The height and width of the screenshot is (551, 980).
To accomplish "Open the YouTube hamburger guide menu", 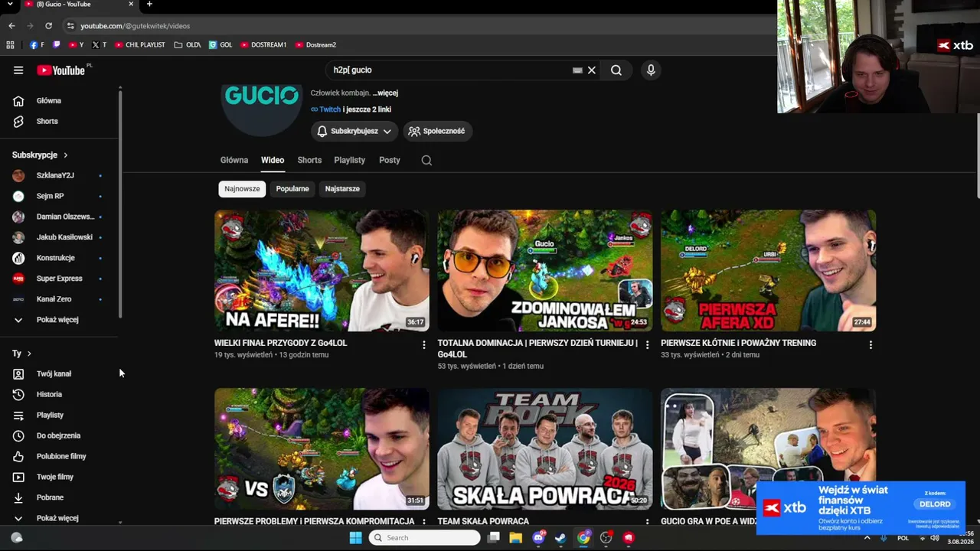I will [x=18, y=70].
